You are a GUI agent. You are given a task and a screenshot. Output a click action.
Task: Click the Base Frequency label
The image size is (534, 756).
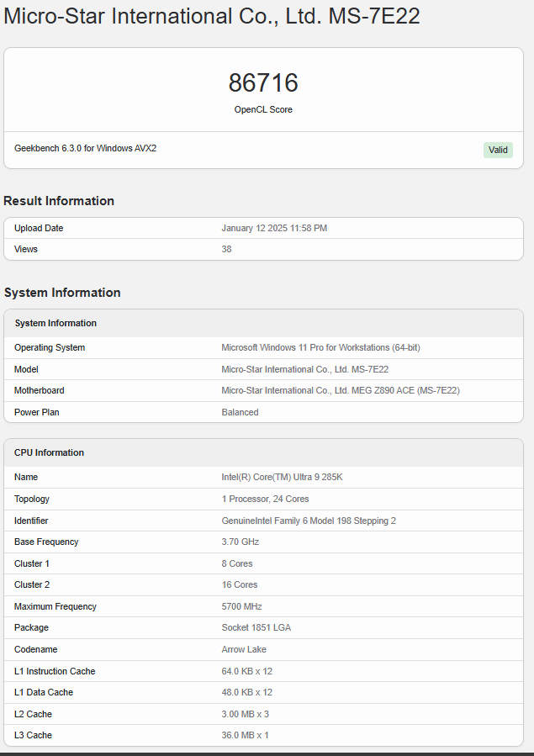click(x=45, y=542)
